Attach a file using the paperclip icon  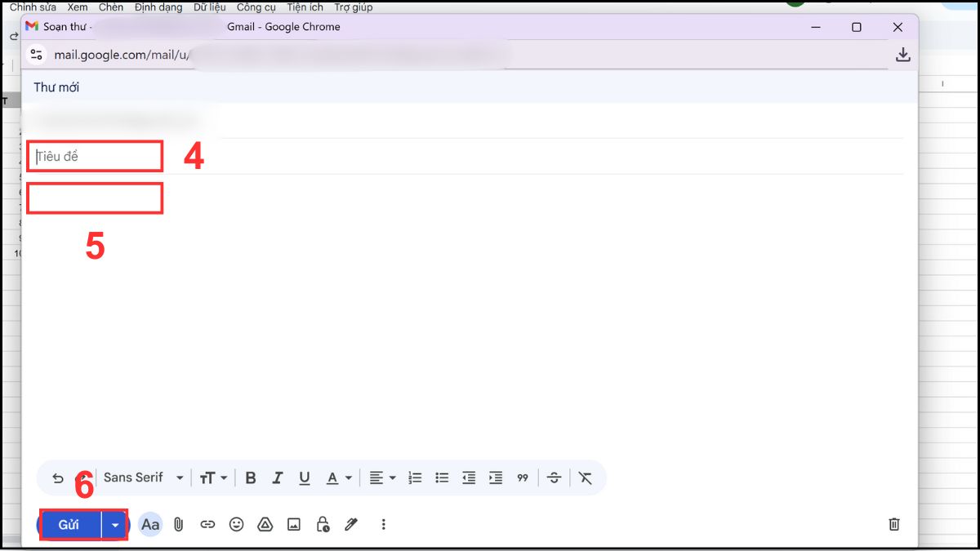tap(179, 525)
